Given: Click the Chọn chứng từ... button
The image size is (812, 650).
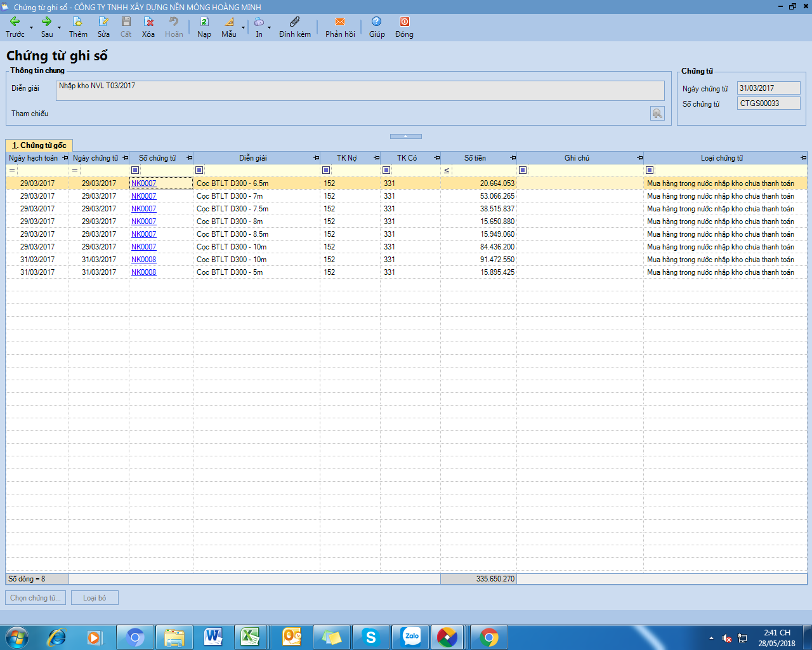Looking at the screenshot, I should pos(36,598).
